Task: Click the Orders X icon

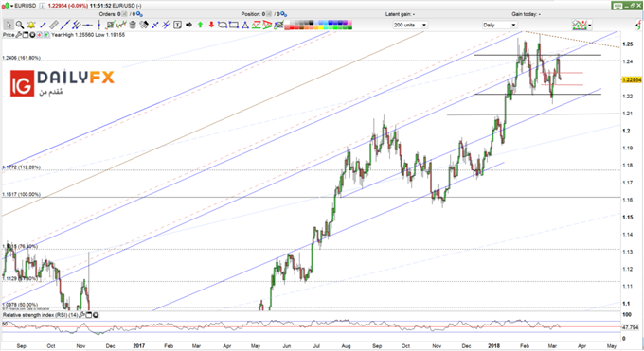Action: coord(124,14)
